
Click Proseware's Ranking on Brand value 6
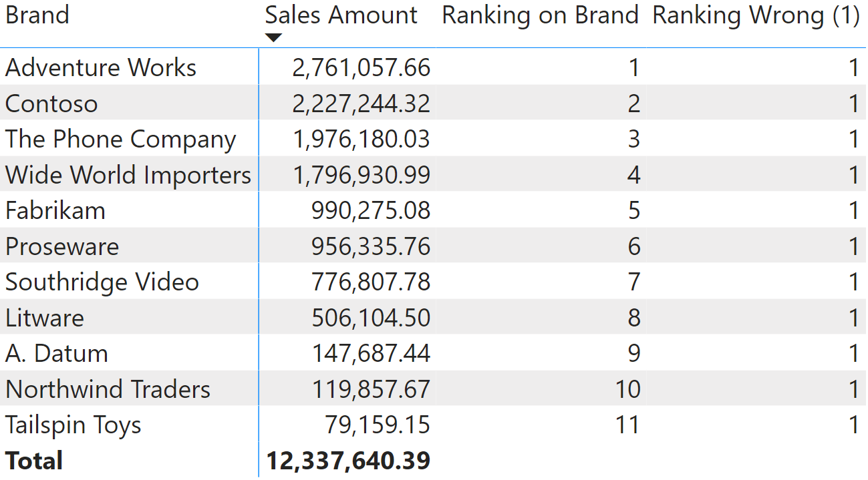pos(633,246)
